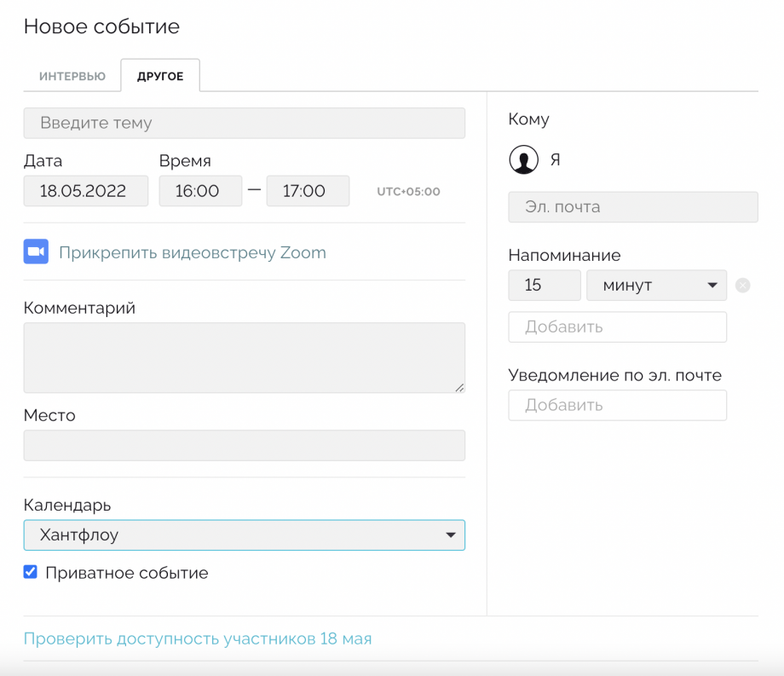Click the start time field 16:00

(x=200, y=190)
